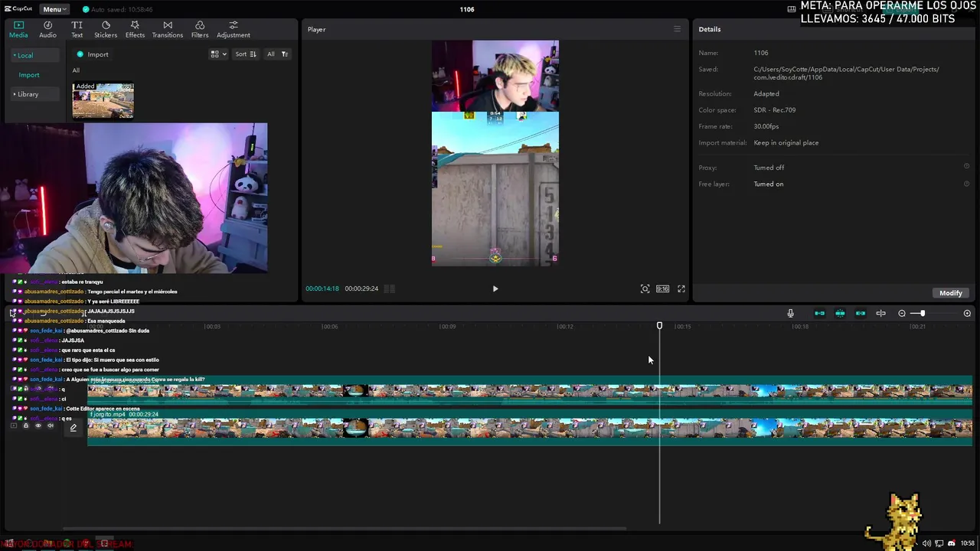Toggle main track magnet
The width and height of the screenshot is (980, 551).
click(819, 313)
